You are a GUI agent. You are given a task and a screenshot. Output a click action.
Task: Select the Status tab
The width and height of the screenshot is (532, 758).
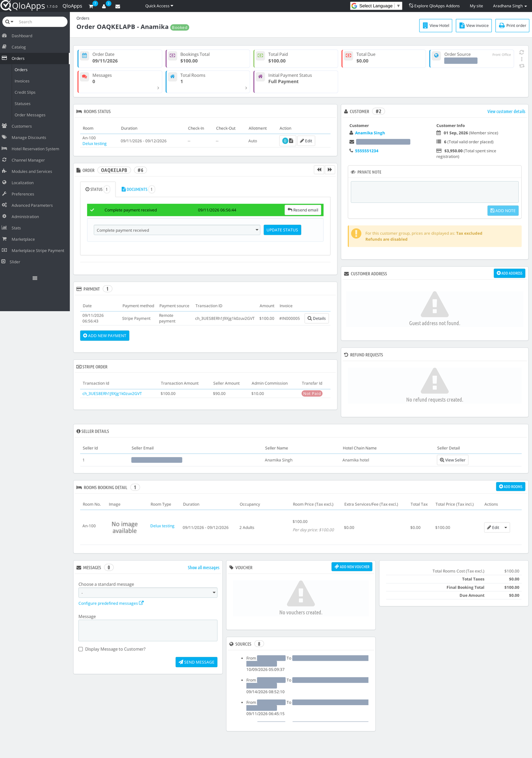click(98, 189)
